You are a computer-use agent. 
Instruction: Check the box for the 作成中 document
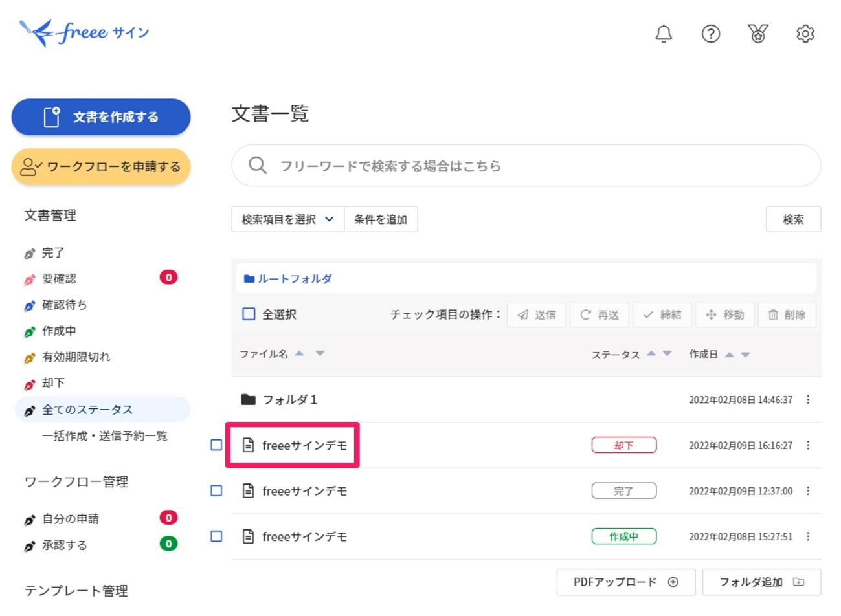click(217, 536)
